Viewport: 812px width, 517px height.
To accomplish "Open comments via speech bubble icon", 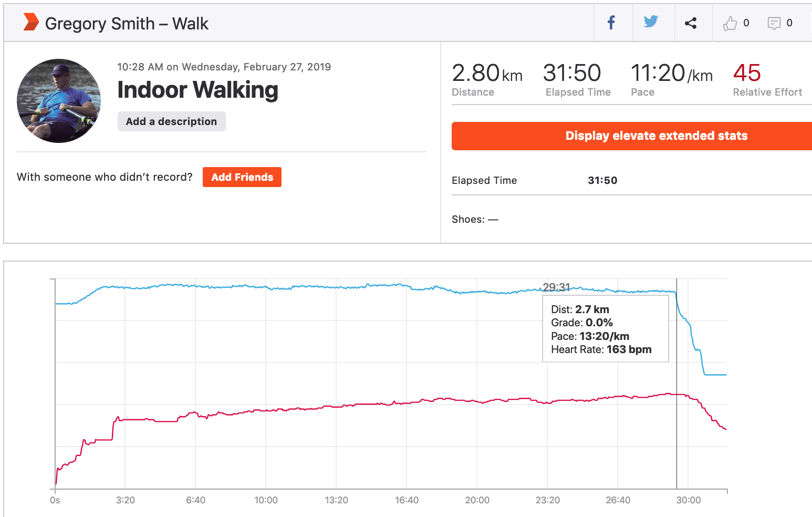I will click(x=774, y=23).
